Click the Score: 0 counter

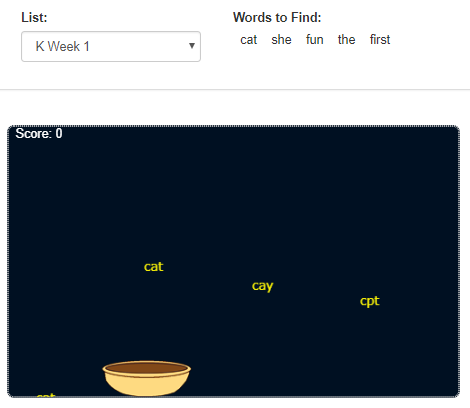click(x=39, y=134)
